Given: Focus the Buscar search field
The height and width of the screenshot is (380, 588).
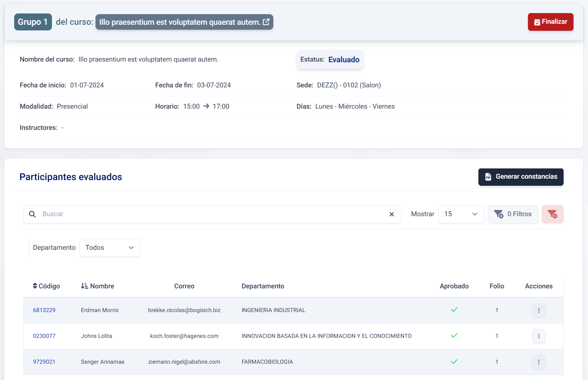Looking at the screenshot, I should click(x=212, y=214).
